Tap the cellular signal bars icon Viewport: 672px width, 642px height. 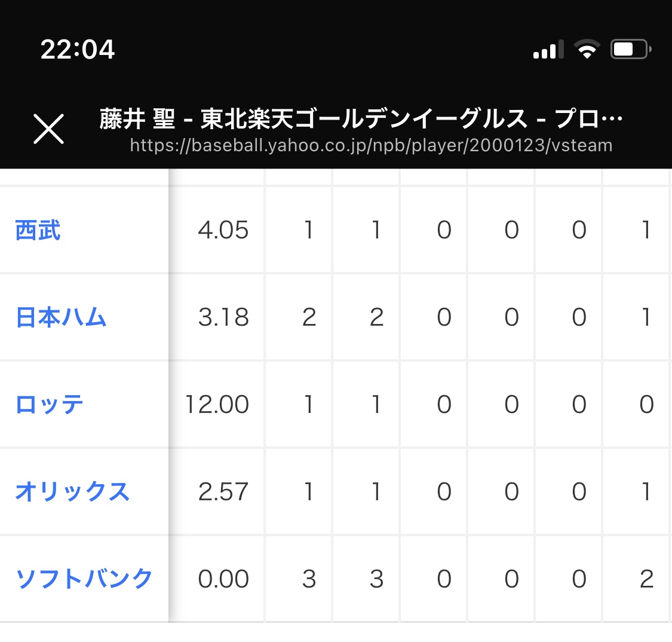click(x=548, y=50)
